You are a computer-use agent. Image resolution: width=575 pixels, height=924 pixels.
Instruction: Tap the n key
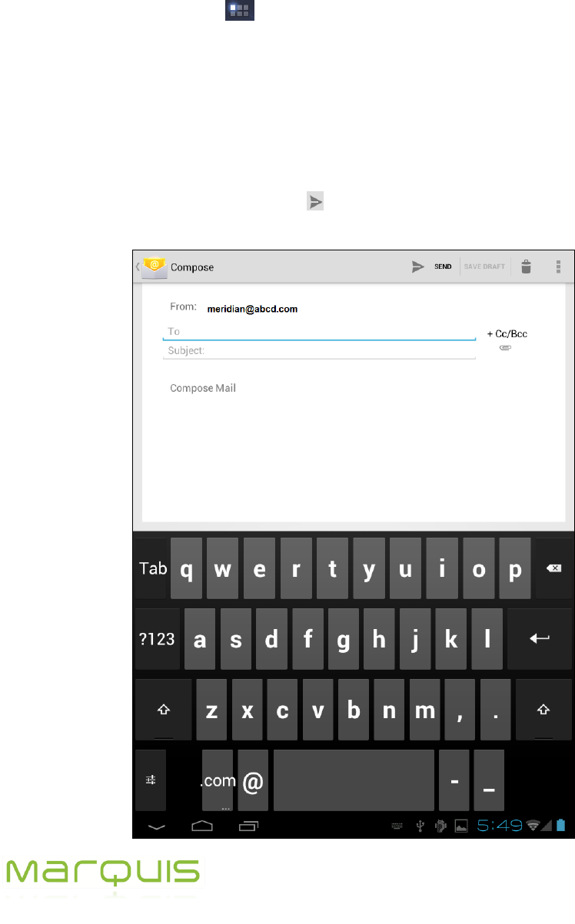(389, 710)
